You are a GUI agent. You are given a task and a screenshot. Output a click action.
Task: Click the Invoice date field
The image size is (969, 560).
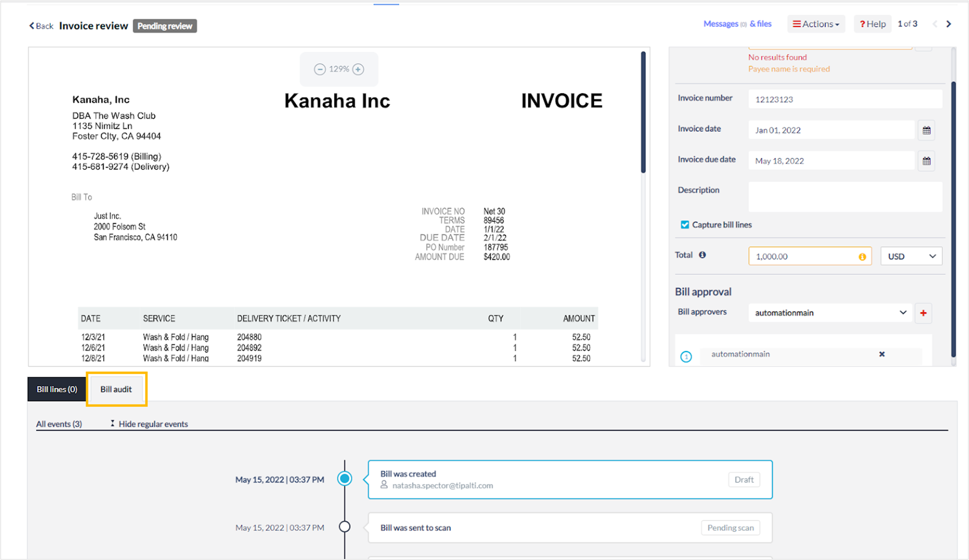pos(832,130)
